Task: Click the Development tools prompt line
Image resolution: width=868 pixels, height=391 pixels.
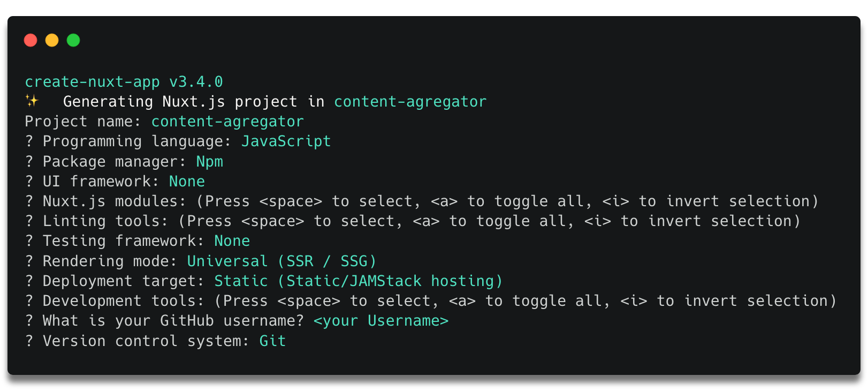Action: [431, 301]
